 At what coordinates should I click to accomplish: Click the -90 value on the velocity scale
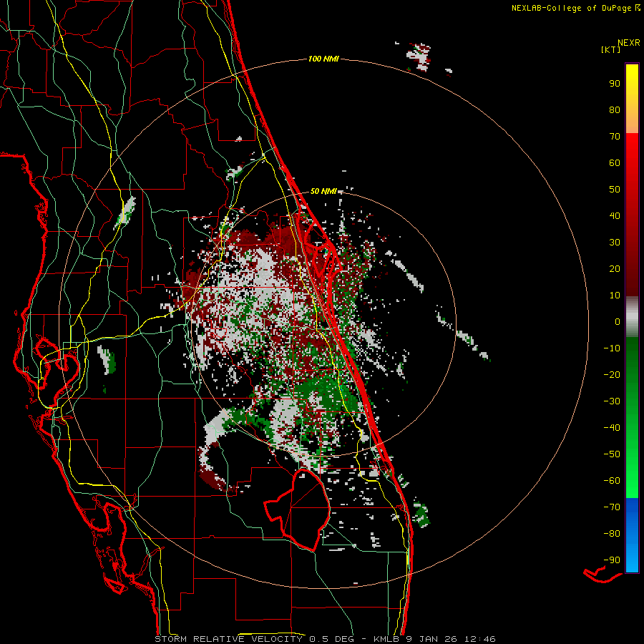click(x=612, y=560)
